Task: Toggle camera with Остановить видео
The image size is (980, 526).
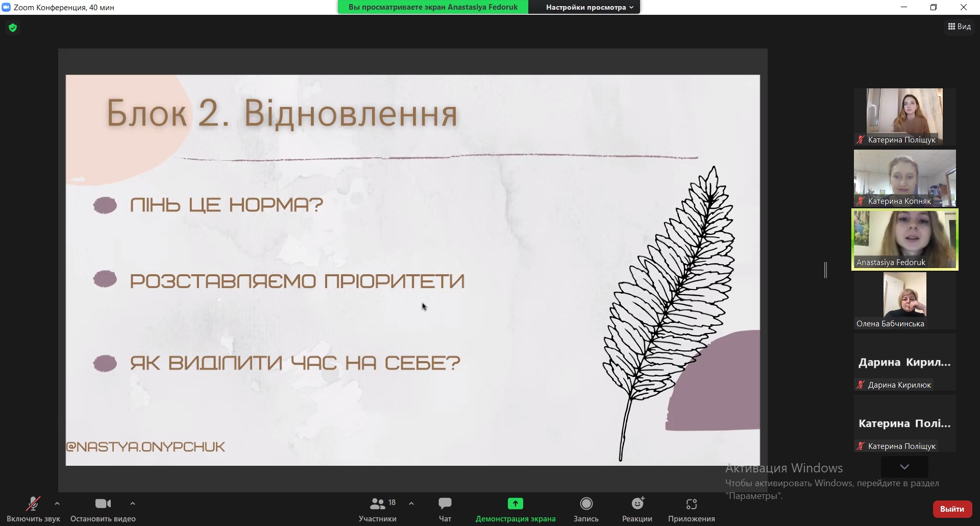Action: click(x=103, y=510)
